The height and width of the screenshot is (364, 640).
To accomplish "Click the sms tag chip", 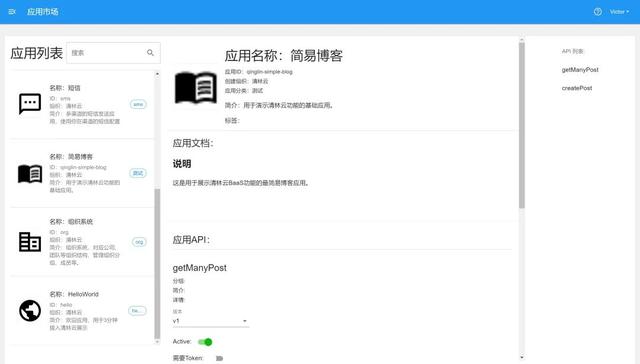I will [138, 104].
